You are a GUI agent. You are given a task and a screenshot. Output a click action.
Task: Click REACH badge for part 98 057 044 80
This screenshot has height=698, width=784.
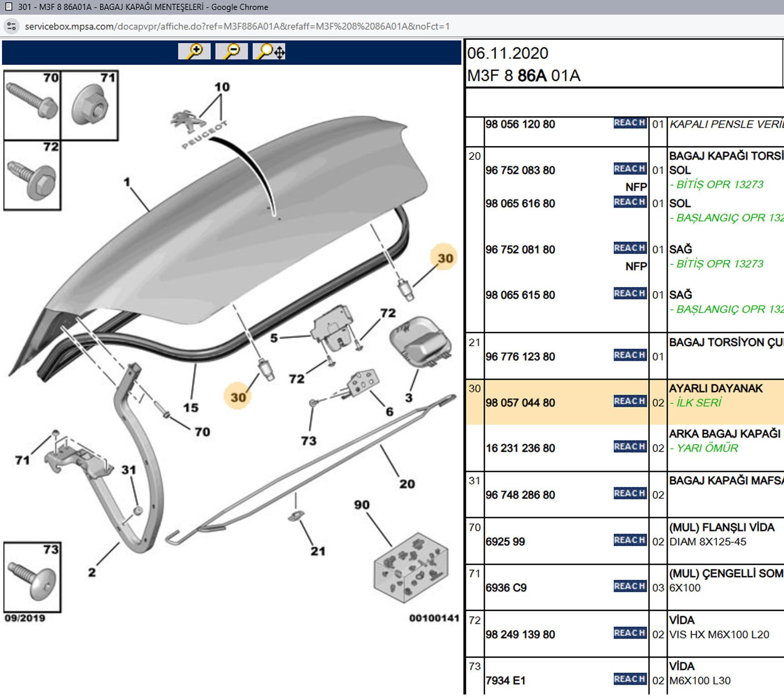630,401
